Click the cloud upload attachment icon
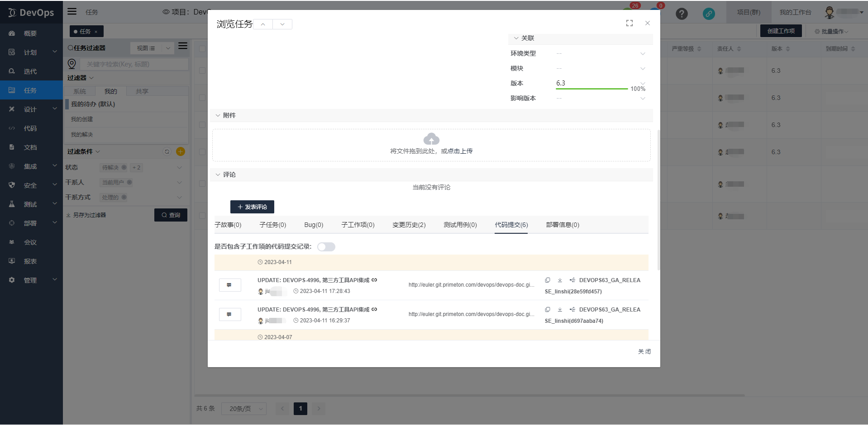868x425 pixels. 431,139
